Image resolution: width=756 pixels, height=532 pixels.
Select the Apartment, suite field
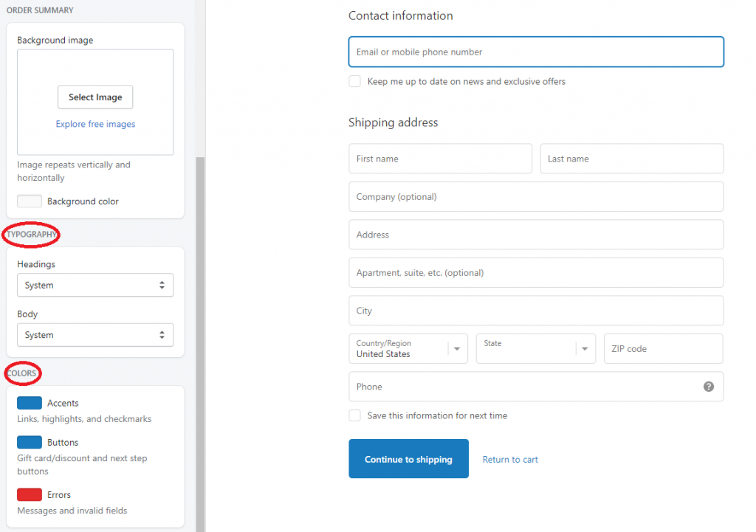(x=536, y=273)
